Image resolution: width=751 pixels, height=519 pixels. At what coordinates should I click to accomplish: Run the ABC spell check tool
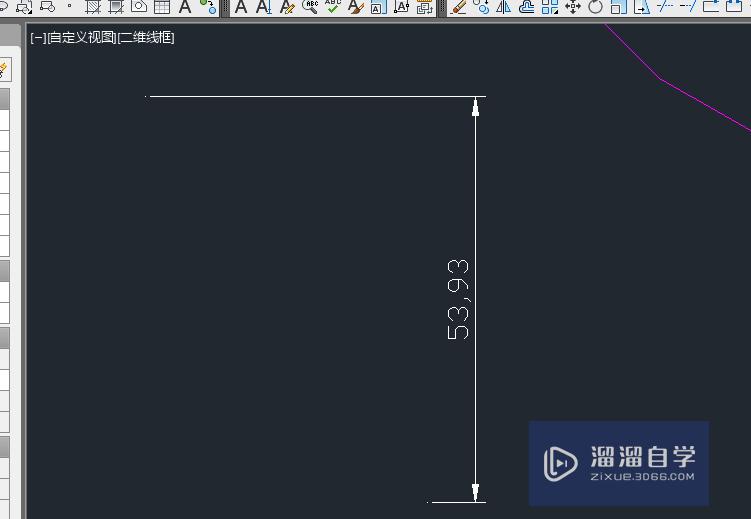(x=333, y=6)
